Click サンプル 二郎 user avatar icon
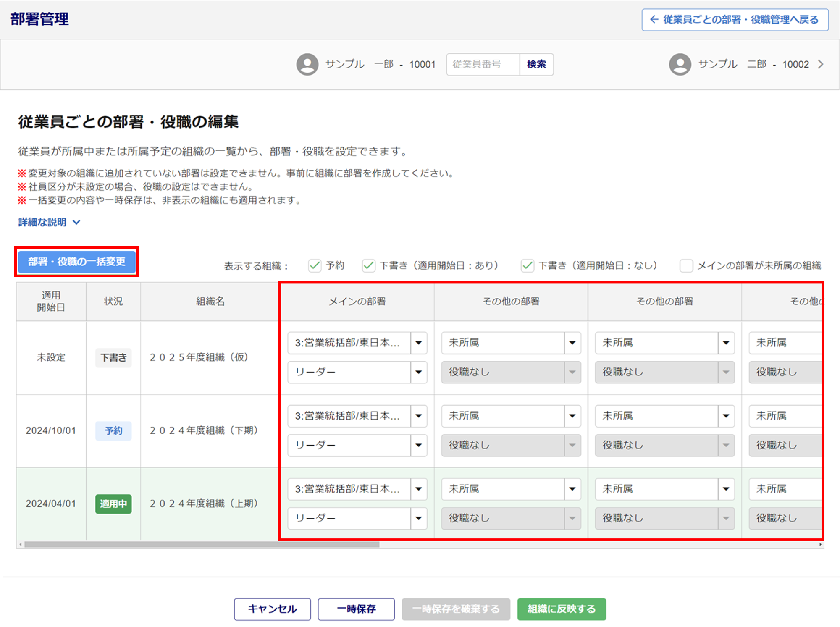Viewport: 840px width, 627px height. tap(680, 64)
